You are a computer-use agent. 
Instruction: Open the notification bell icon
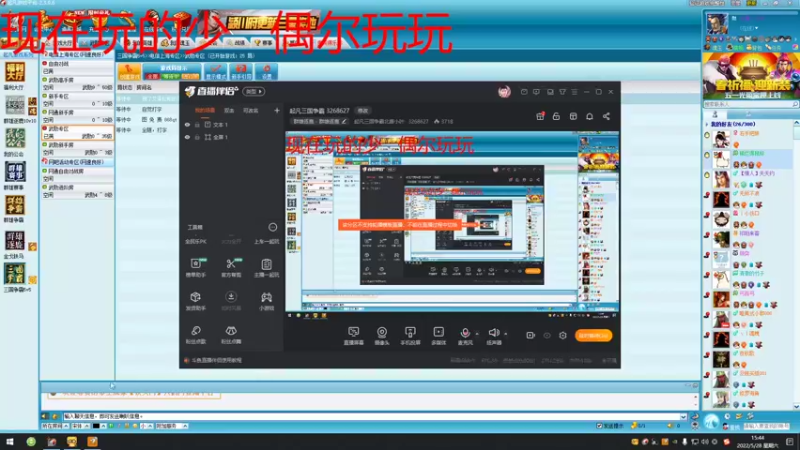589,116
